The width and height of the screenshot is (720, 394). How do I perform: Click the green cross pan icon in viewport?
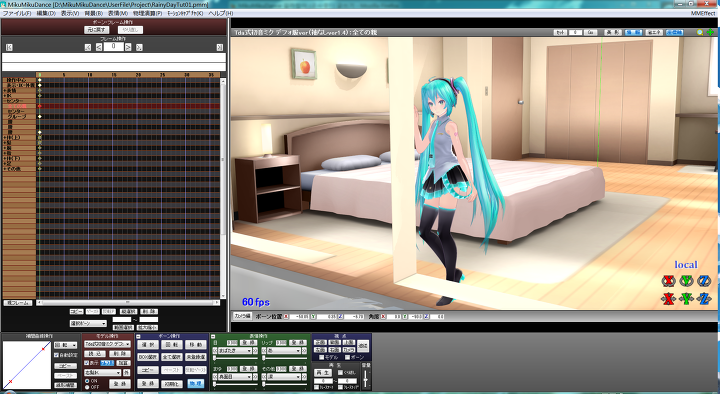click(710, 33)
